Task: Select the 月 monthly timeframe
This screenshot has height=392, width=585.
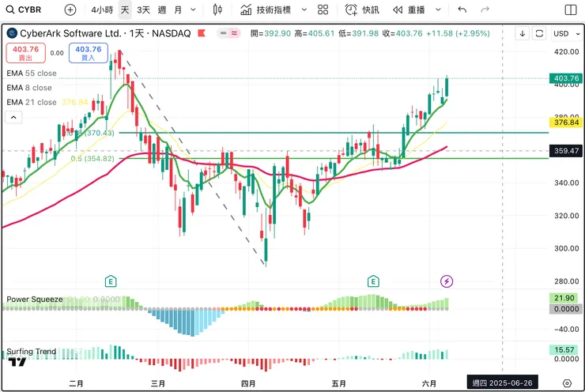Action: coord(178,9)
